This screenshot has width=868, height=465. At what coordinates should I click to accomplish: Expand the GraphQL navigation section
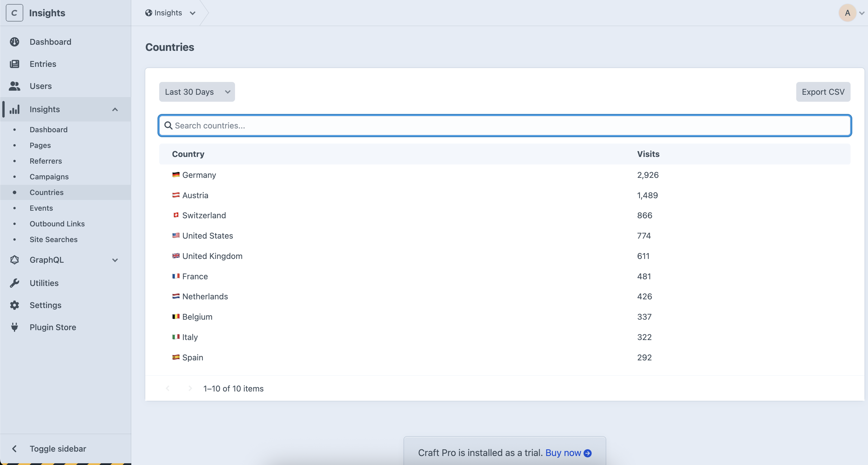pos(115,260)
